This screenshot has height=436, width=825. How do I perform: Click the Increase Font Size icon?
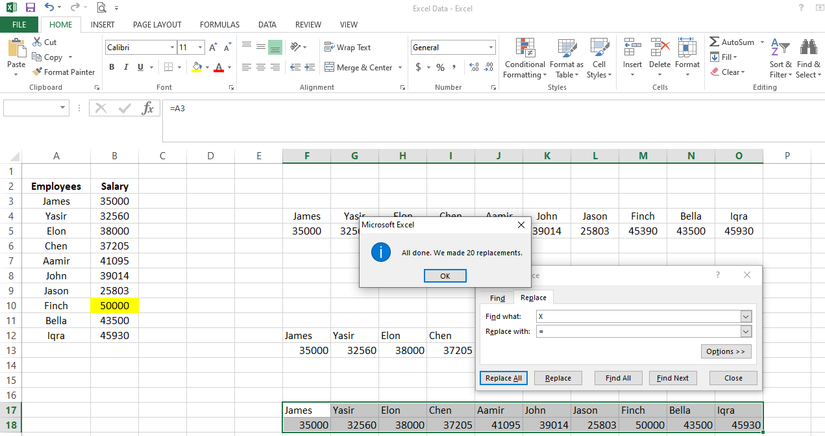pos(214,47)
